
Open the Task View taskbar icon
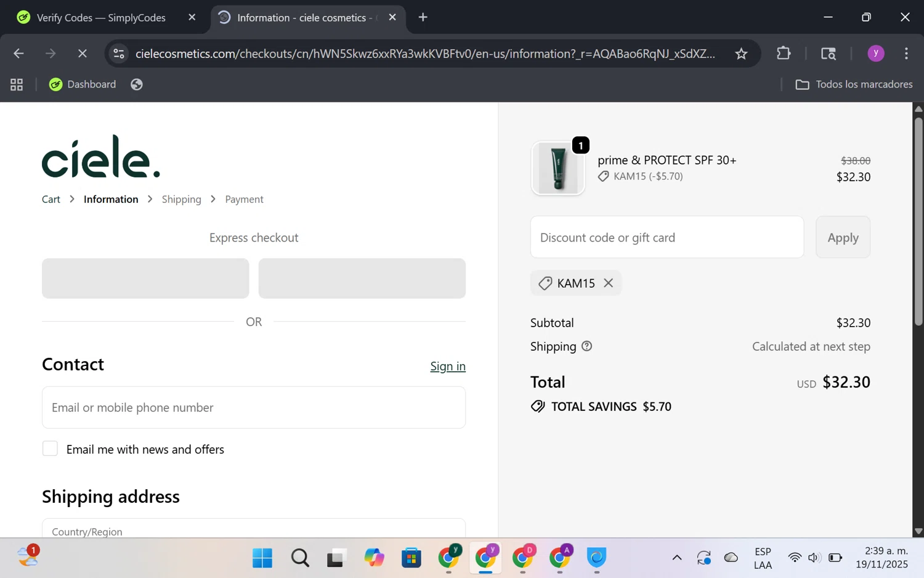pos(336,558)
